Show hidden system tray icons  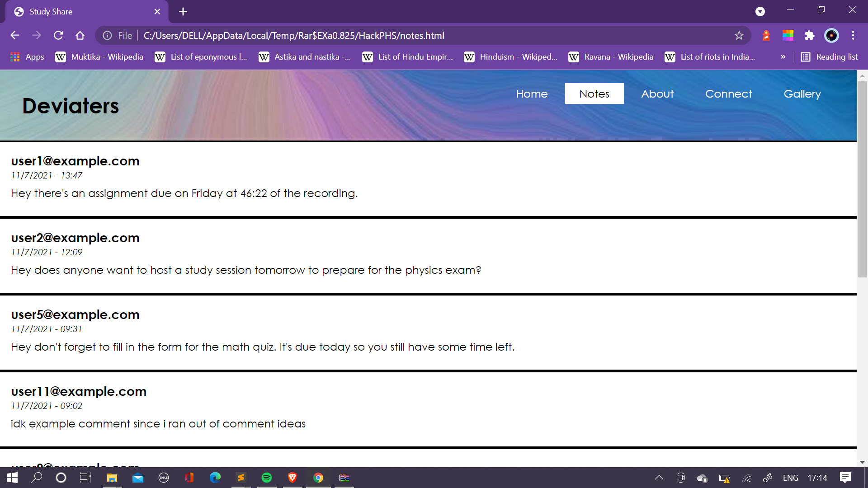(x=659, y=478)
